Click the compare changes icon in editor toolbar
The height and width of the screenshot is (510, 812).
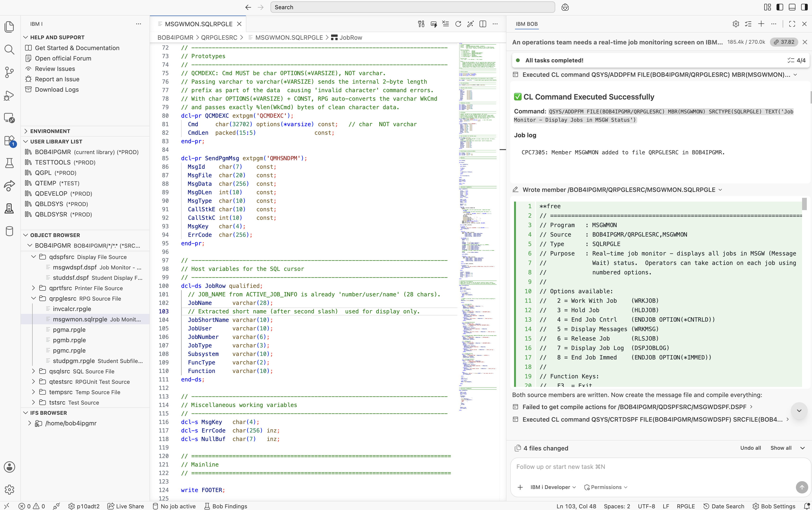pyautogui.click(x=421, y=24)
